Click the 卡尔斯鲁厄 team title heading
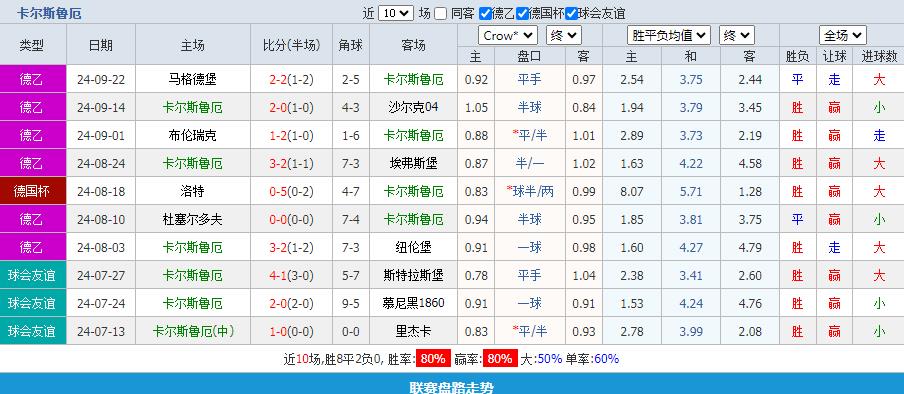 (x=50, y=13)
